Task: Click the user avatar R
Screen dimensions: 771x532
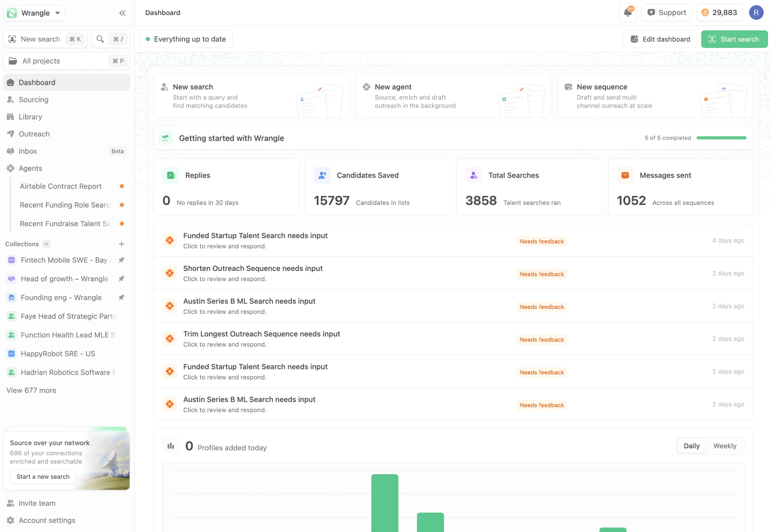Action: tap(756, 13)
